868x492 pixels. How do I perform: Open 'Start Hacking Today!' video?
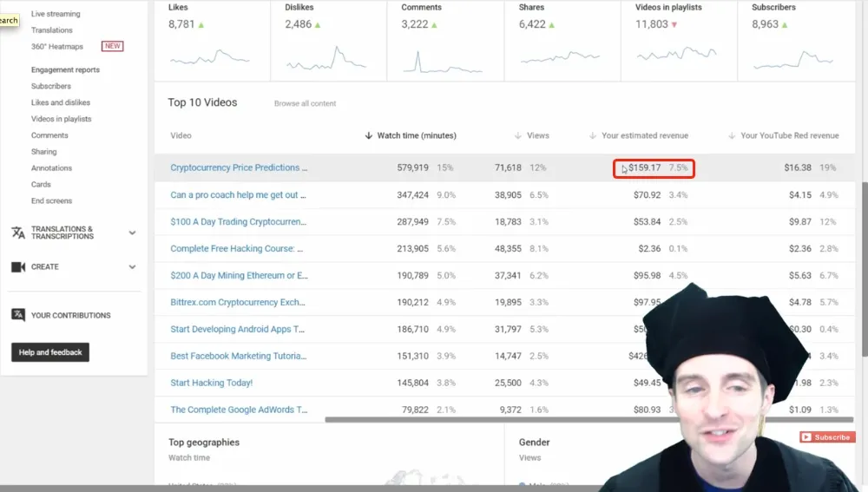[x=212, y=383]
